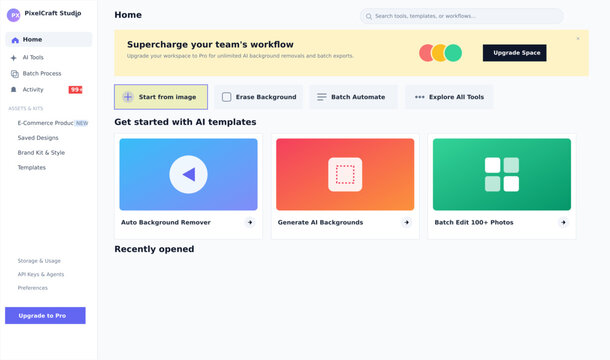The width and height of the screenshot is (610, 360).
Task: Click the square icon on Erase Background
Action: [x=226, y=97]
